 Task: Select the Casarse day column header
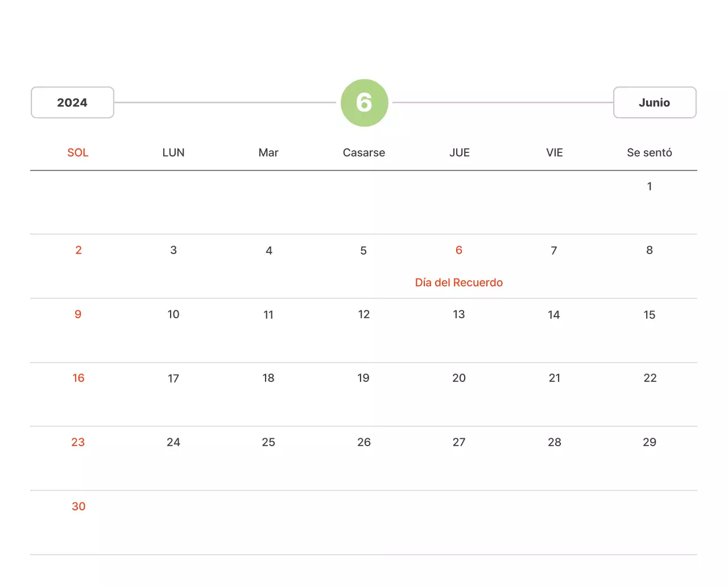pyautogui.click(x=363, y=152)
